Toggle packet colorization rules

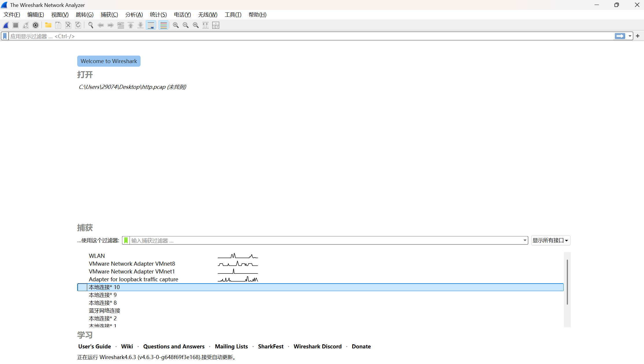pos(163,25)
